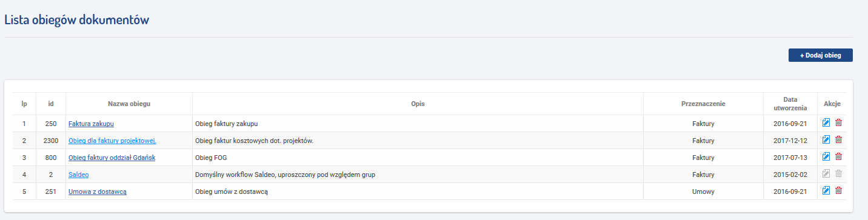Delete the Faktura zakupu workflow
Screen dimensions: 868x220
[x=839, y=123]
